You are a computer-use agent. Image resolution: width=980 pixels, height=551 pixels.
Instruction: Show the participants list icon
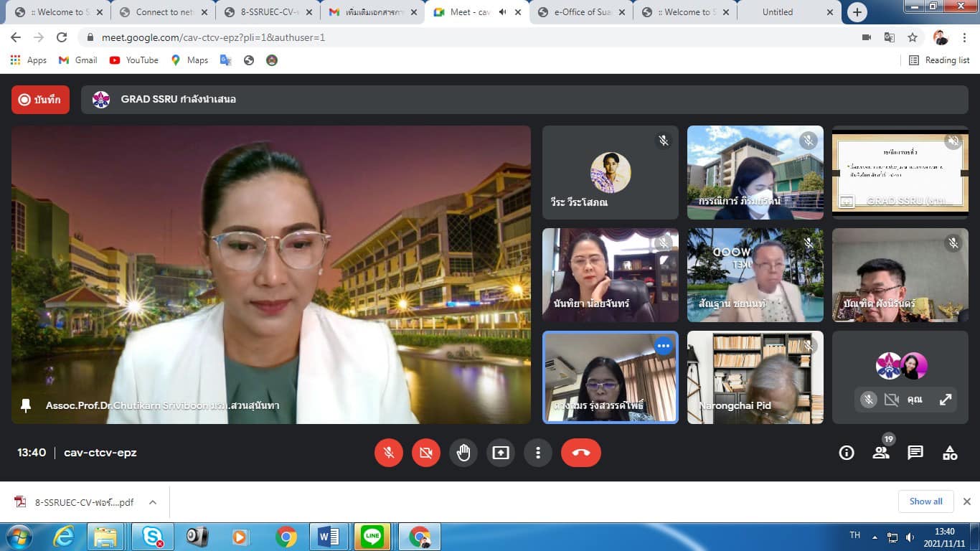coord(880,453)
